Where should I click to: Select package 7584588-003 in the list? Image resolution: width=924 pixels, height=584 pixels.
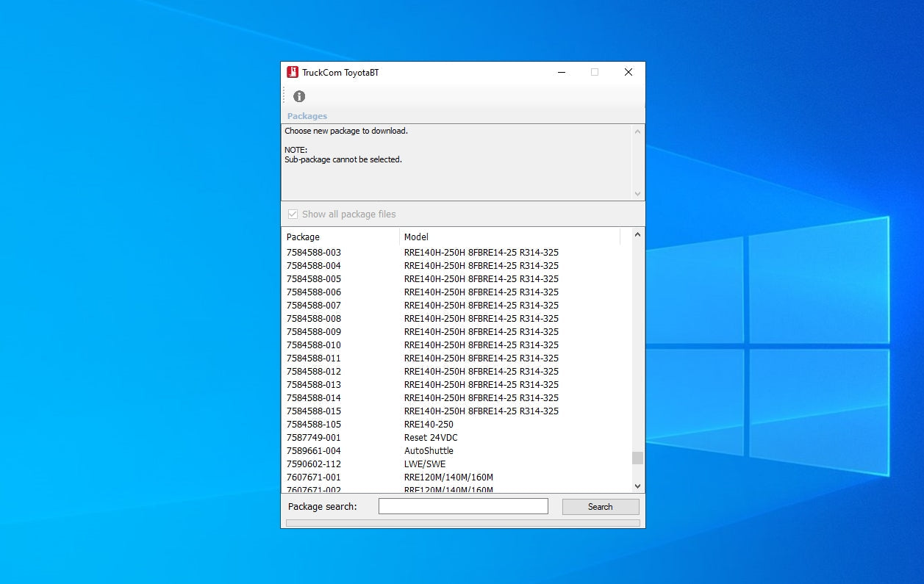(314, 252)
